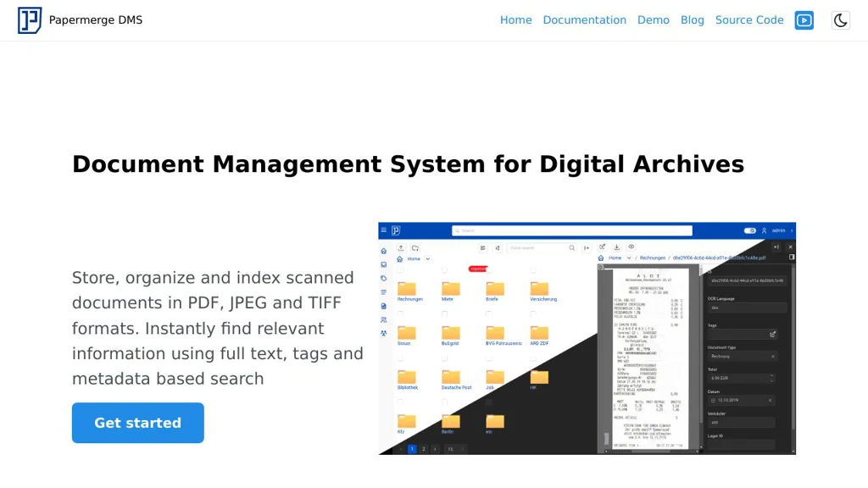Open the OCR Language dropdown
The width and height of the screenshot is (868, 488).
pos(747,308)
